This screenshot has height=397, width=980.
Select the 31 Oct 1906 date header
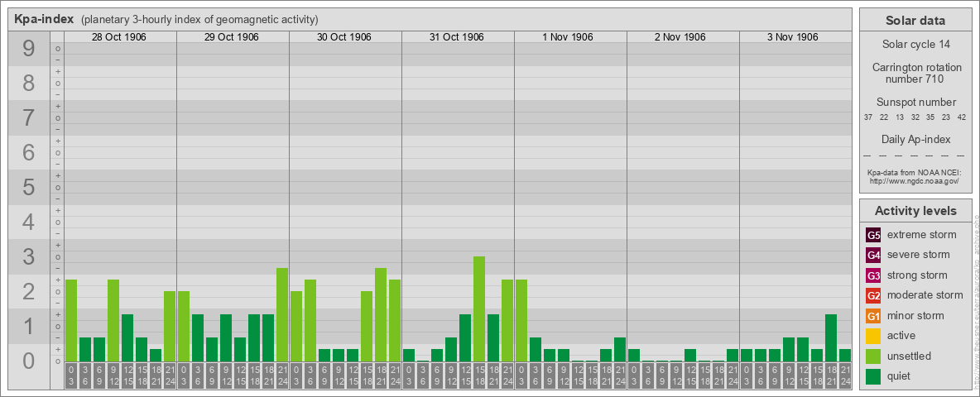[x=456, y=37]
